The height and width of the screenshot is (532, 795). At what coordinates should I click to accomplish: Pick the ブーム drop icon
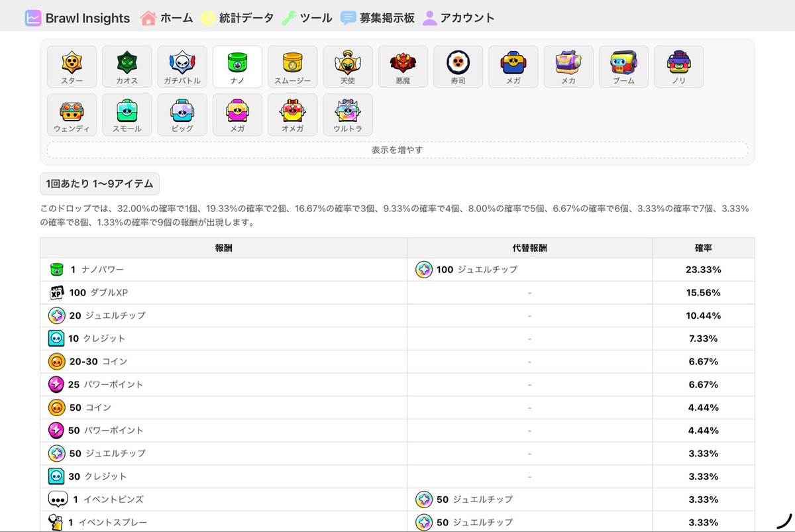pos(623,66)
